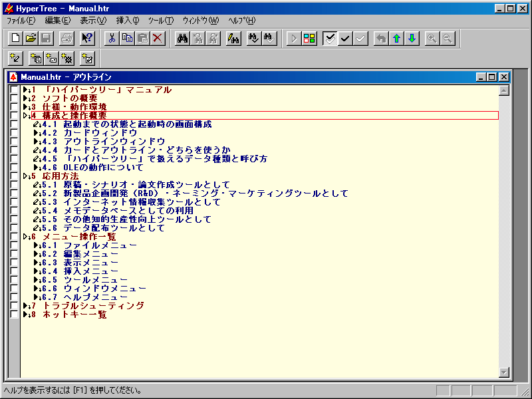Click the outline scrollbar up arrow
This screenshot has width=532, height=399.
click(x=504, y=90)
